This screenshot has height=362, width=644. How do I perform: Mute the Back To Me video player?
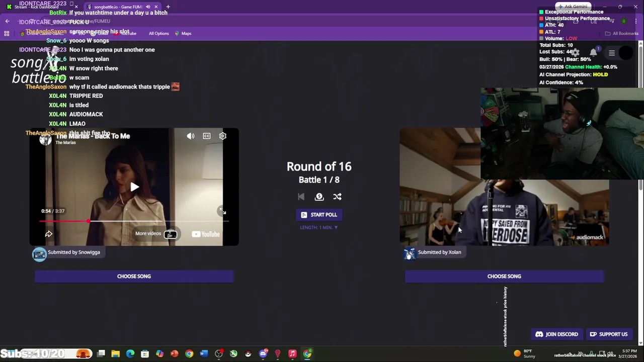191,136
